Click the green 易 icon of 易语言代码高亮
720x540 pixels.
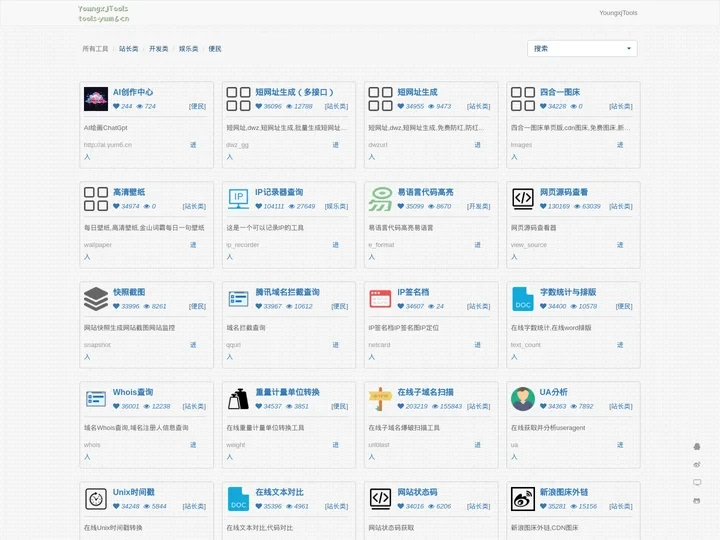click(380, 199)
